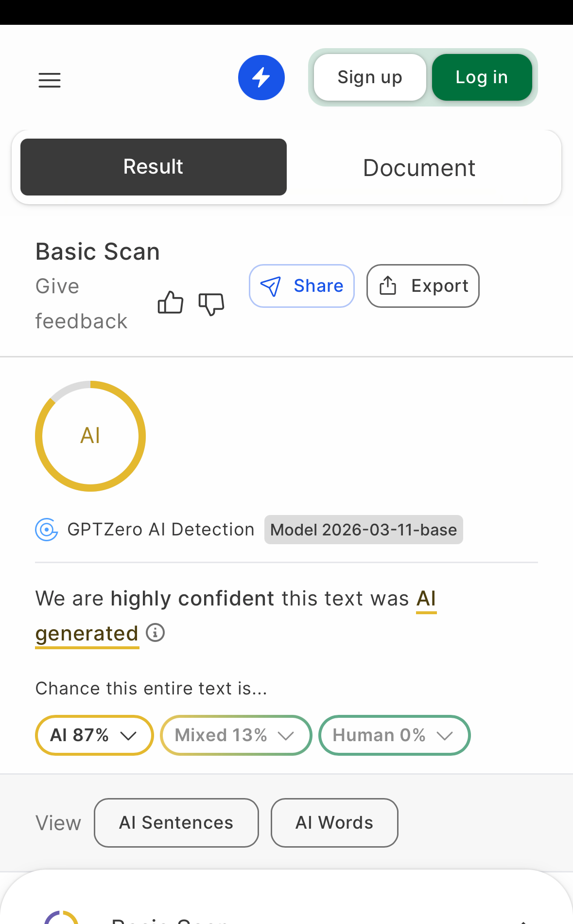The image size is (573, 924).
Task: Expand the AI 87% dropdown
Action: tap(94, 735)
